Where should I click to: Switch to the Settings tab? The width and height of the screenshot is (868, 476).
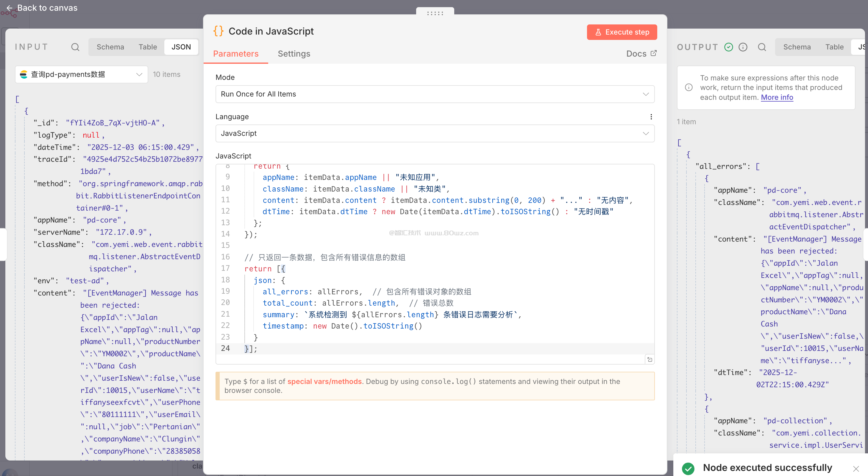[x=294, y=54]
